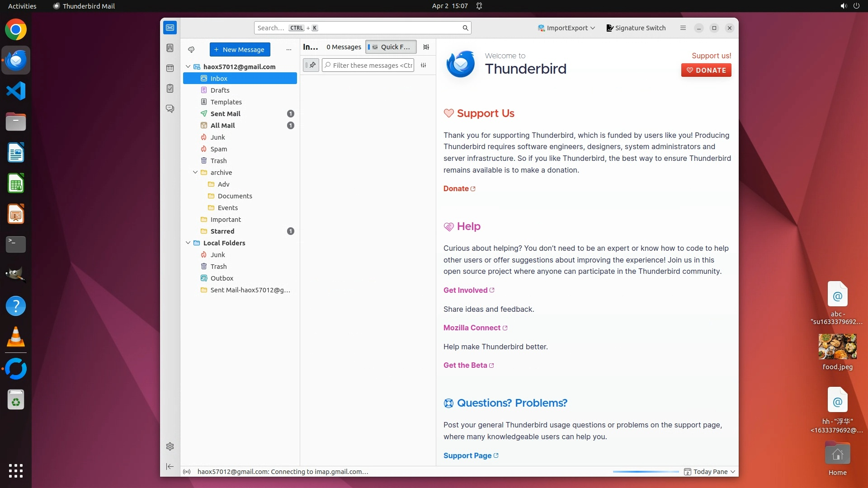The width and height of the screenshot is (868, 488).
Task: Open the Thunderbird hamburger app menu
Action: pyautogui.click(x=683, y=28)
